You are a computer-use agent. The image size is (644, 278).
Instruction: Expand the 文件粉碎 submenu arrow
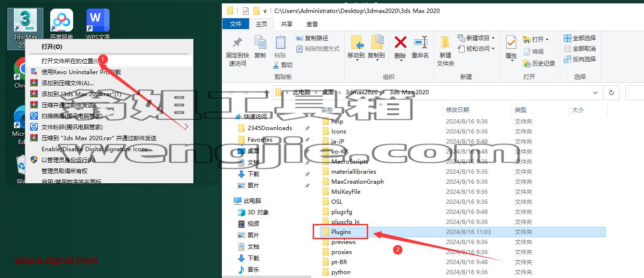(186, 127)
